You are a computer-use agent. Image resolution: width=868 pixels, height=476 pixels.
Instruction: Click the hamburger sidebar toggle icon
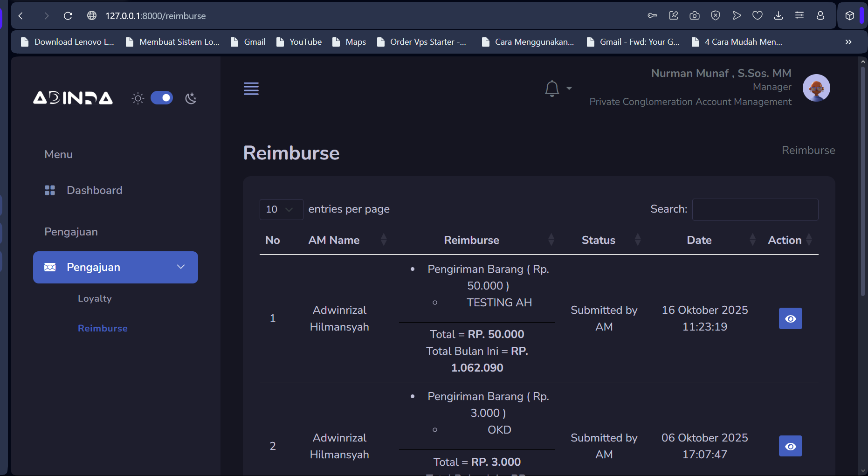coord(251,89)
